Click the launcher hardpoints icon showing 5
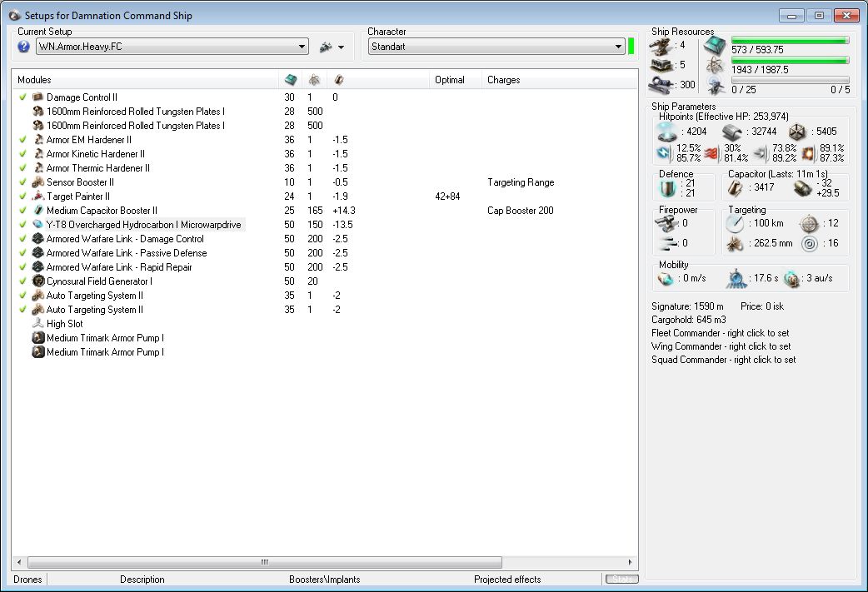The height and width of the screenshot is (592, 868). (x=660, y=65)
